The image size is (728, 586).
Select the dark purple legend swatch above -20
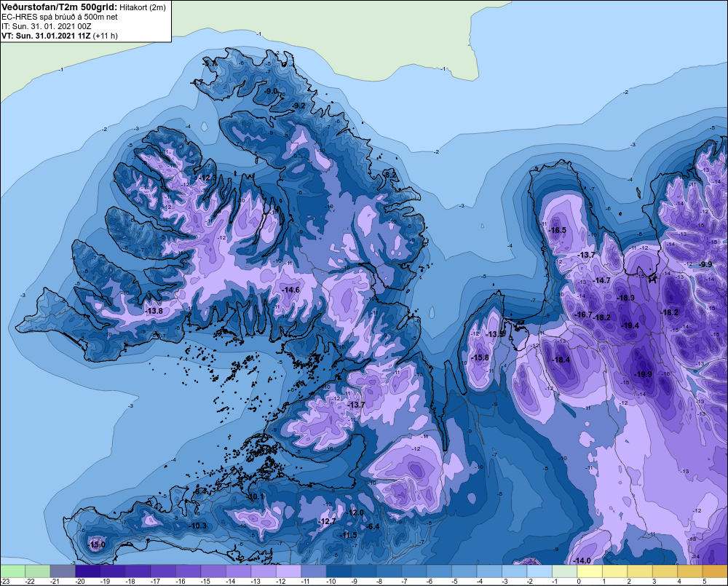[88, 571]
